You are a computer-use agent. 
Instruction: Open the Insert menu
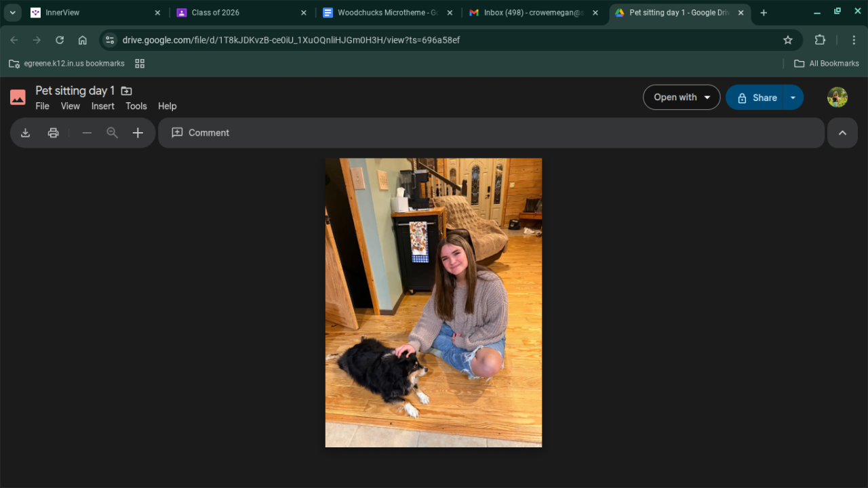tap(103, 106)
